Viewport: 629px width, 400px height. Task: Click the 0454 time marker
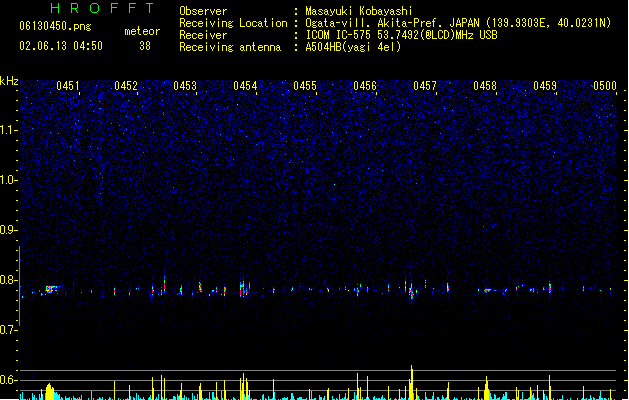click(x=245, y=86)
